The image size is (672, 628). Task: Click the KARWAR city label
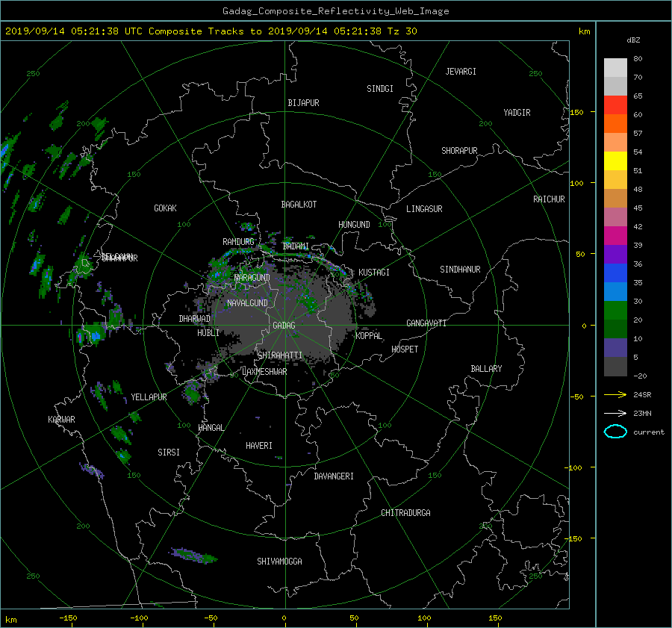(x=61, y=420)
